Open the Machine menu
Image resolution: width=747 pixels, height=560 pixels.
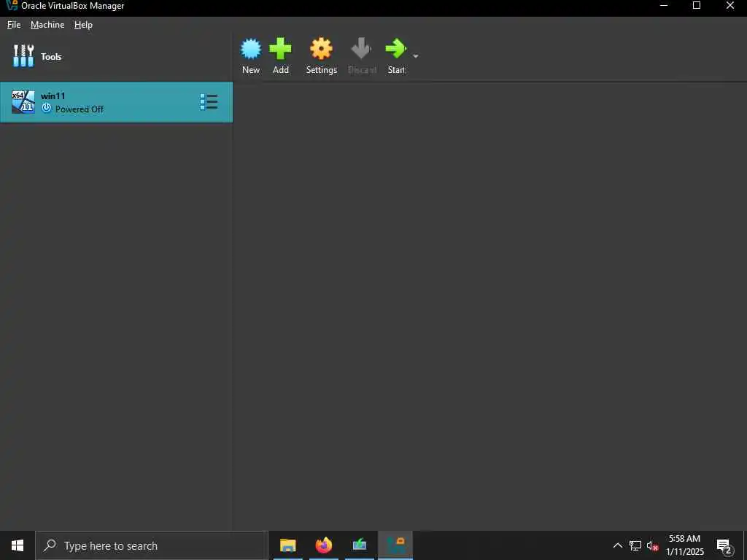coord(47,25)
